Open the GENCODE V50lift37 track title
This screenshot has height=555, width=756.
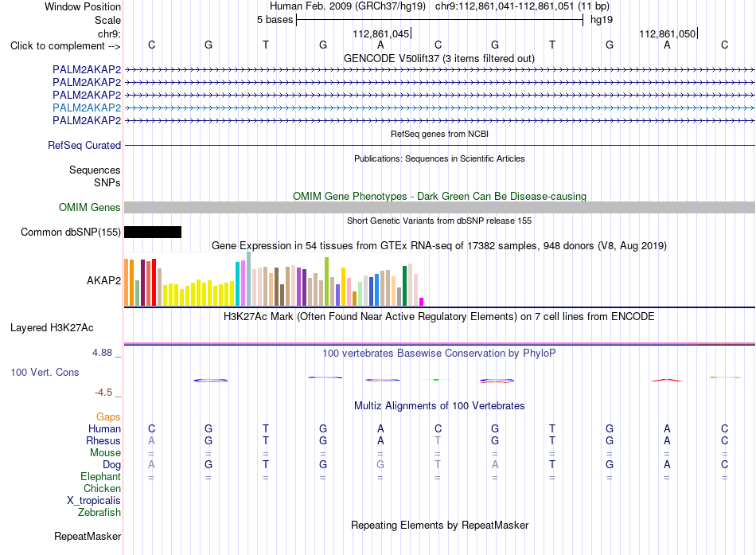438,58
